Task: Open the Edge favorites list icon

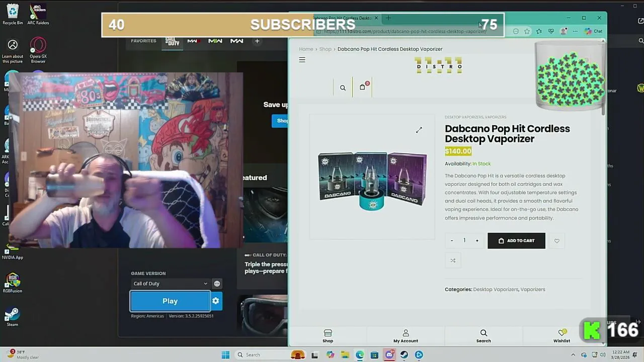Action: pos(539,31)
